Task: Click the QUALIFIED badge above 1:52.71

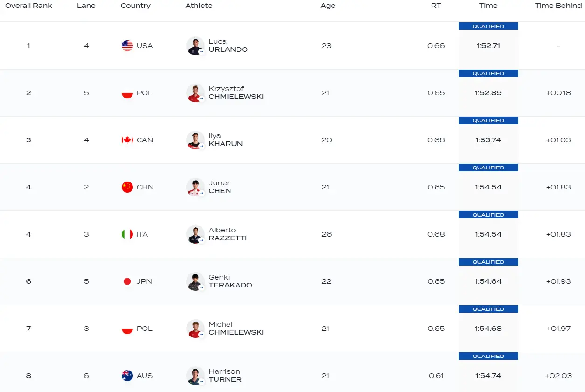Action: point(488,26)
